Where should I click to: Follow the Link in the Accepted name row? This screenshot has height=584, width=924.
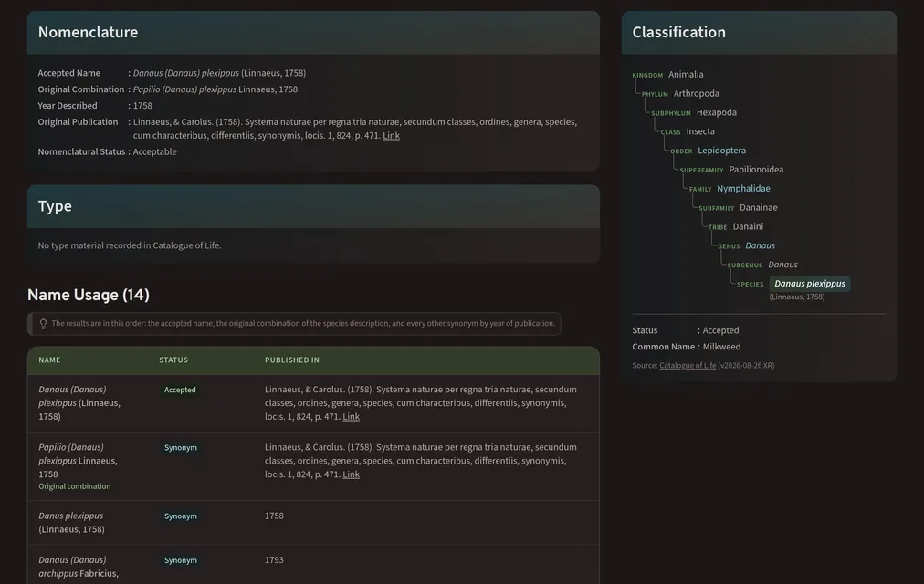click(x=352, y=417)
